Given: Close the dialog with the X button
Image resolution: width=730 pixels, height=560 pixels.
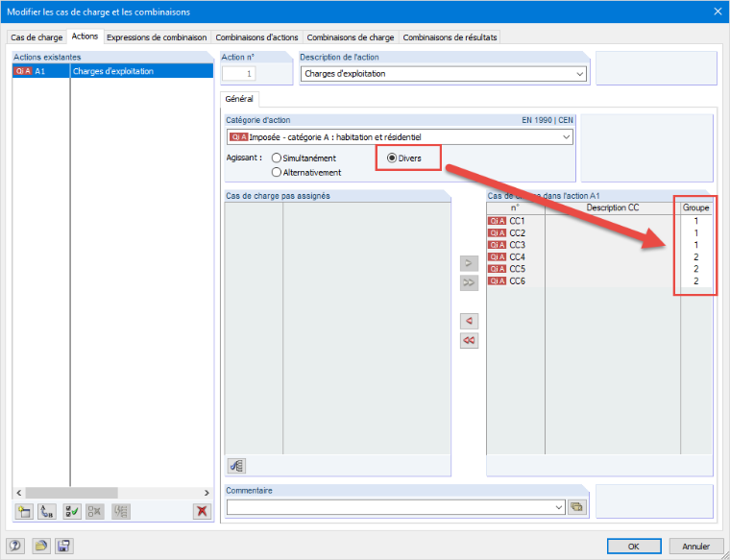Looking at the screenshot, I should coord(718,12).
